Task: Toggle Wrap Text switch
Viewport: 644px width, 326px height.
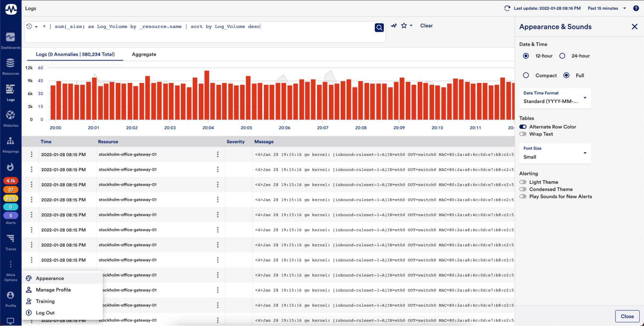Action: pos(523,134)
